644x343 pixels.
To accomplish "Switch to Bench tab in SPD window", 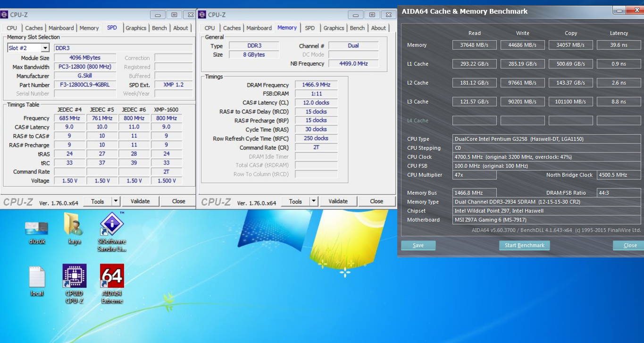I will pyautogui.click(x=159, y=28).
